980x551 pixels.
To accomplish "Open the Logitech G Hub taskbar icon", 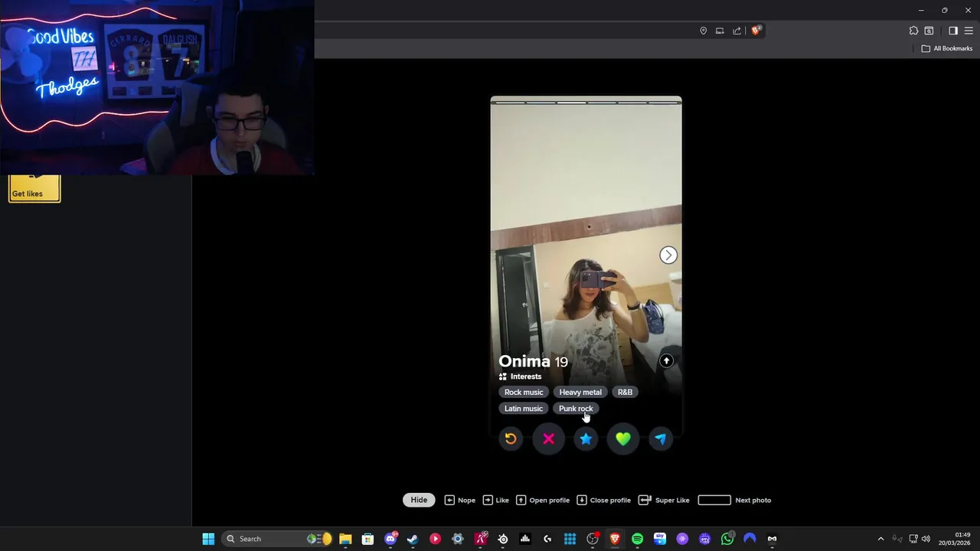I will [547, 539].
